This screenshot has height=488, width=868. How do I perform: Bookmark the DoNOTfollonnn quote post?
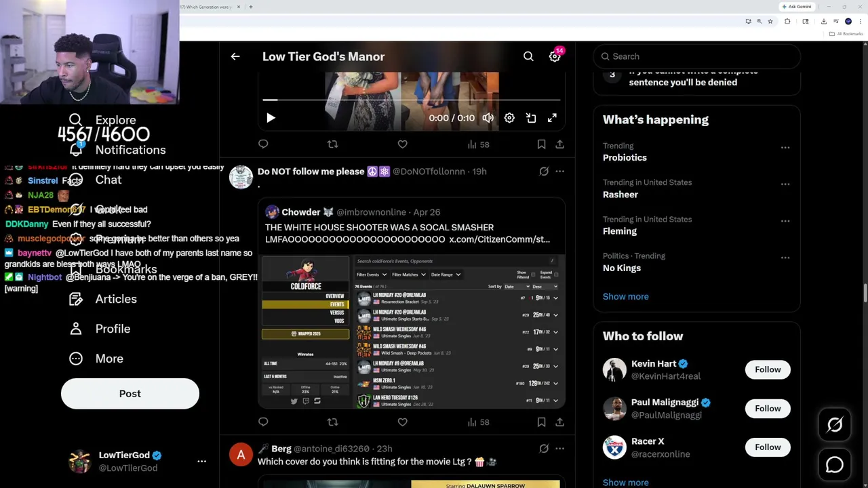click(x=541, y=422)
